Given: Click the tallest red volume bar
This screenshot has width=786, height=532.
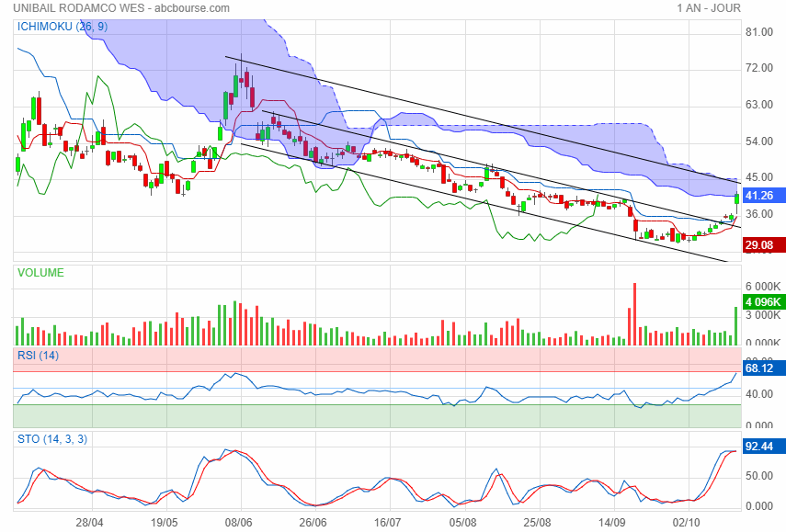Looking at the screenshot, I should [x=634, y=314].
